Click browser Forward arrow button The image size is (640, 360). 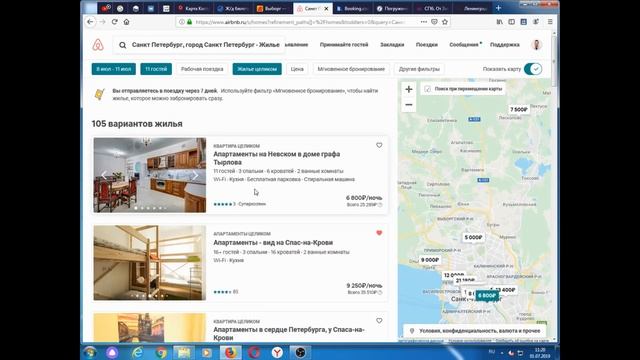tap(102, 22)
